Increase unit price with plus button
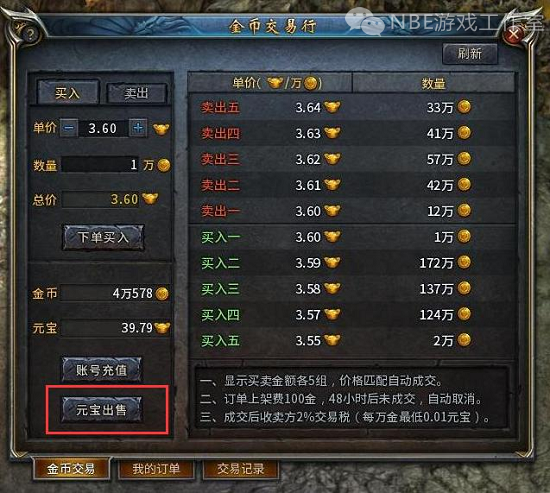550x493 pixels. point(138,128)
